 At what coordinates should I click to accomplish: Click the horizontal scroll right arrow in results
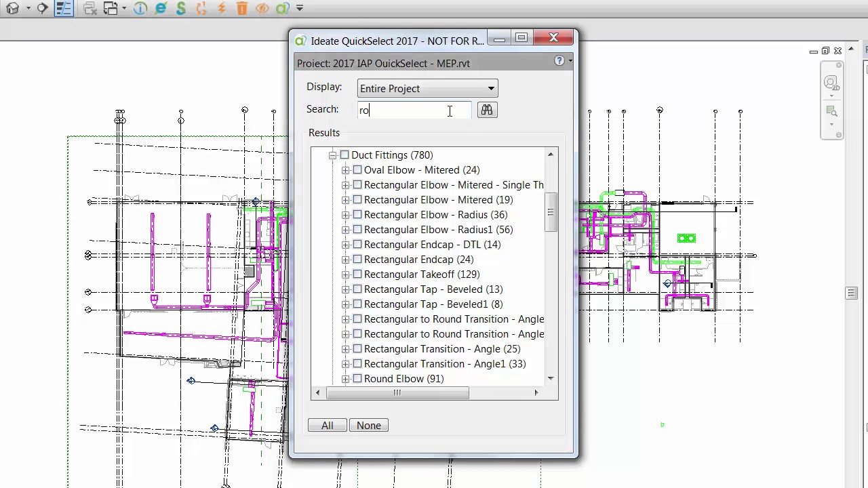[536, 392]
